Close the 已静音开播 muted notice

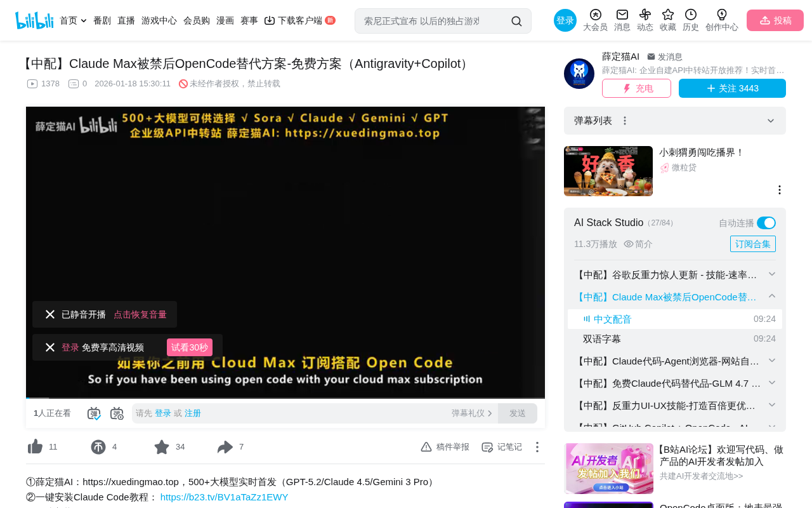tap(50, 314)
